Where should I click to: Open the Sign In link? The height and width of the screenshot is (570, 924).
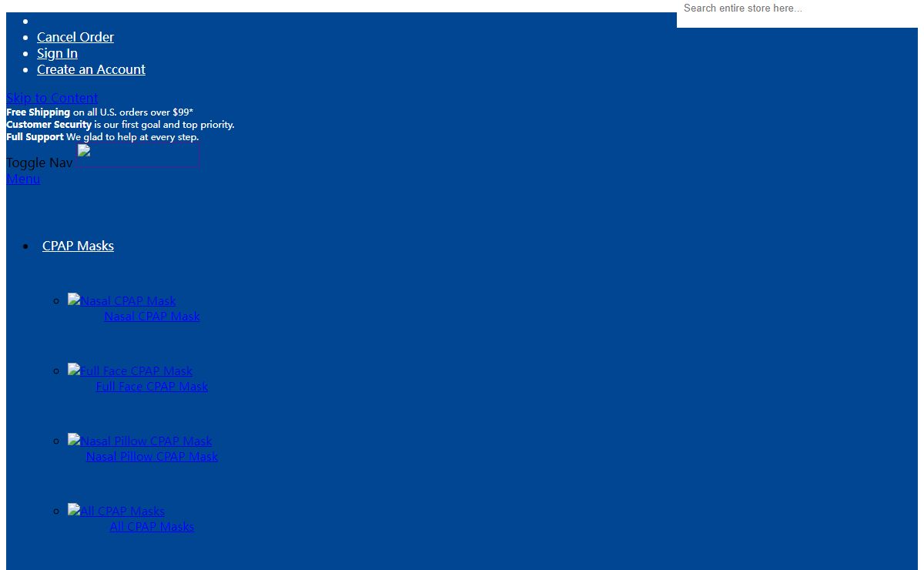click(x=57, y=53)
